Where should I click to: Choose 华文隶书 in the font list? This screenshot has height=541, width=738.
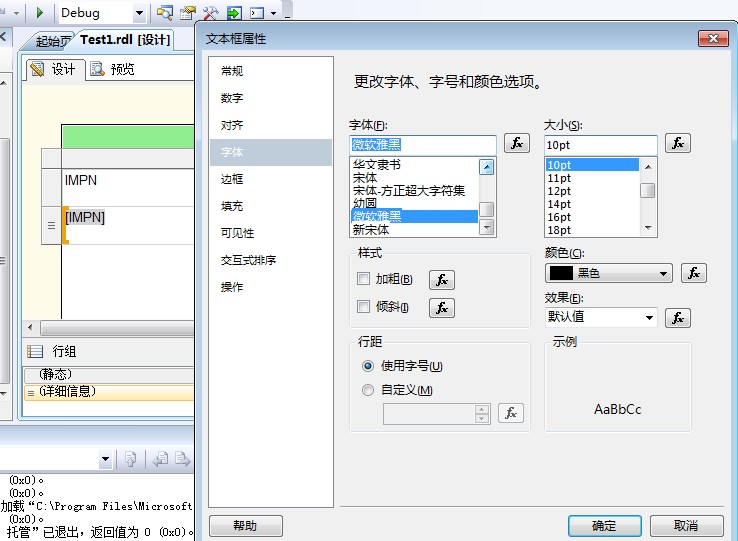pos(415,165)
